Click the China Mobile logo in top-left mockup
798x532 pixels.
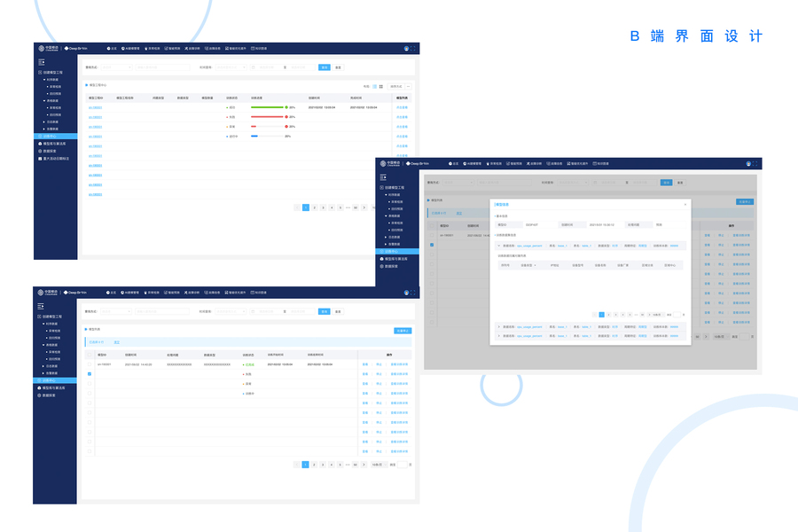tap(49, 49)
